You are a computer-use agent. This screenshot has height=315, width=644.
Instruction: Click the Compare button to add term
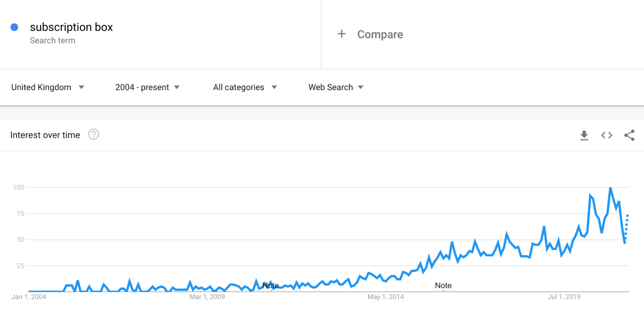click(380, 34)
